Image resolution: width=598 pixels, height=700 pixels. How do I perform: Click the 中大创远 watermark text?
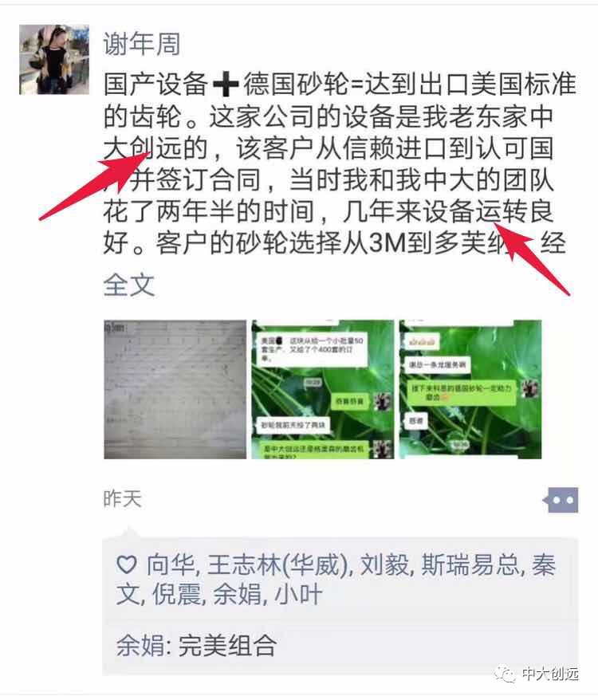pyautogui.click(x=550, y=674)
